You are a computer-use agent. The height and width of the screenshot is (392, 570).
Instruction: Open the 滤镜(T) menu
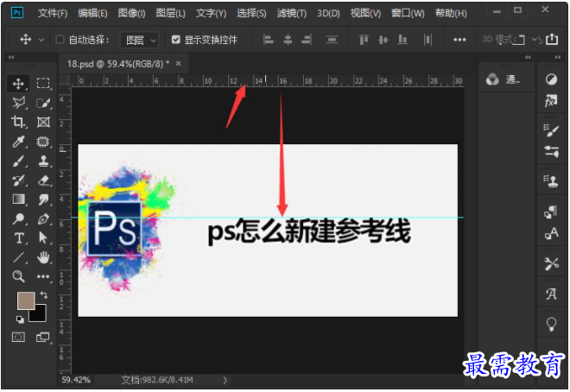pos(292,14)
